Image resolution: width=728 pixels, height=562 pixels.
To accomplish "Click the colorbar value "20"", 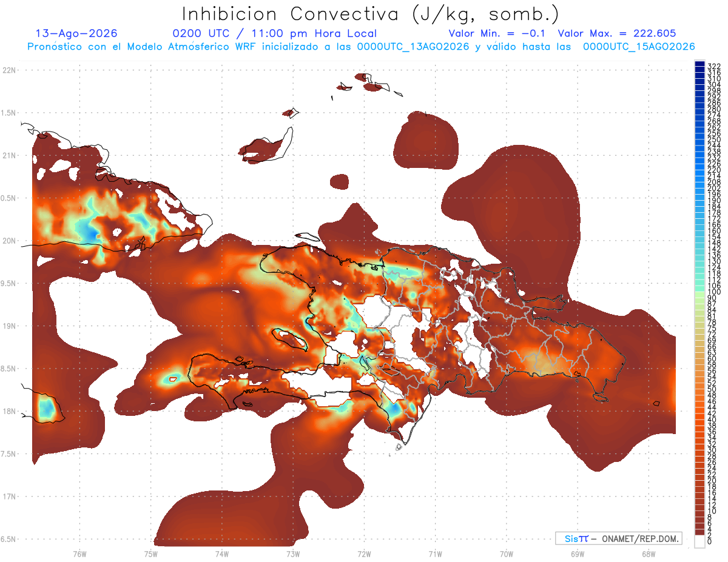I will [x=712, y=481].
